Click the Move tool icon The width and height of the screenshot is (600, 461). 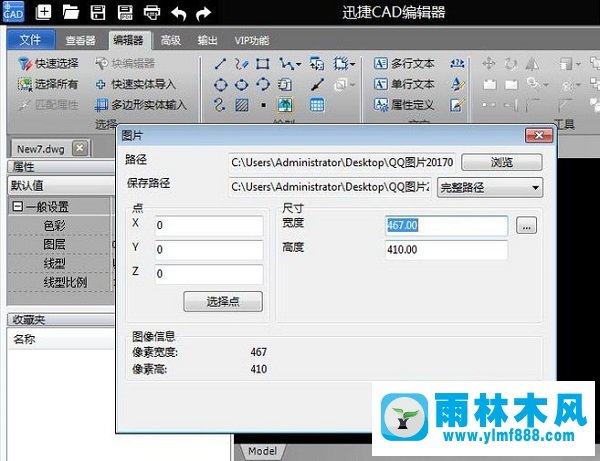(489, 64)
